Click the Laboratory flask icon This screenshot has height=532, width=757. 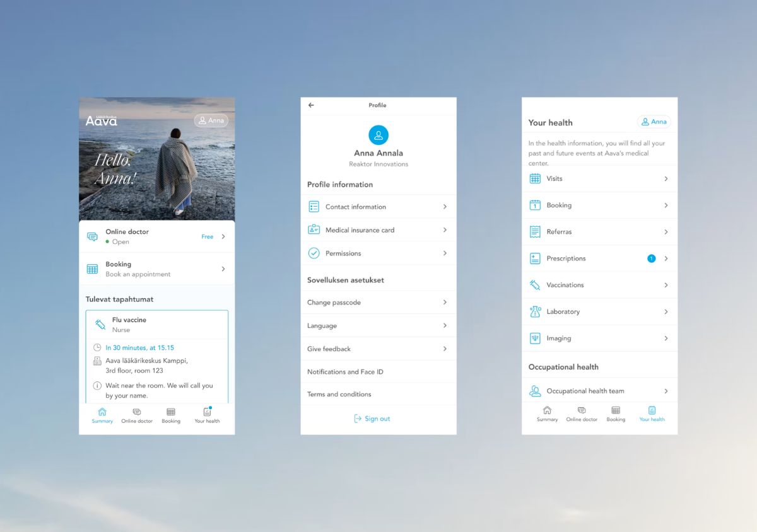(535, 311)
